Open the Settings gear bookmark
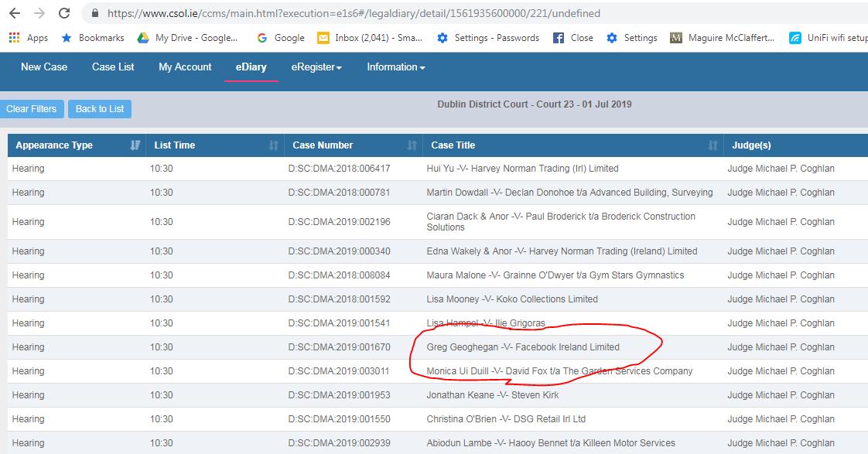The height and width of the screenshot is (454, 868). click(631, 38)
